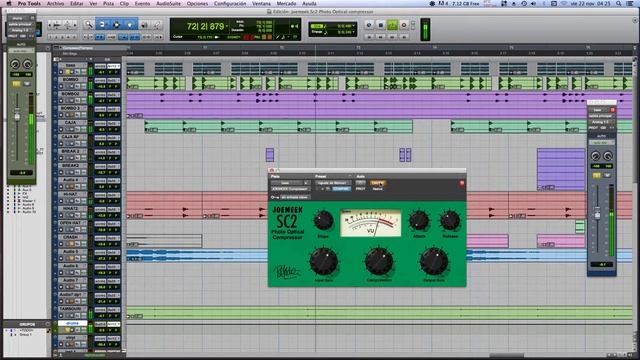Close the right floating mixer strip
The width and height of the screenshot is (640, 360).
pos(612,110)
